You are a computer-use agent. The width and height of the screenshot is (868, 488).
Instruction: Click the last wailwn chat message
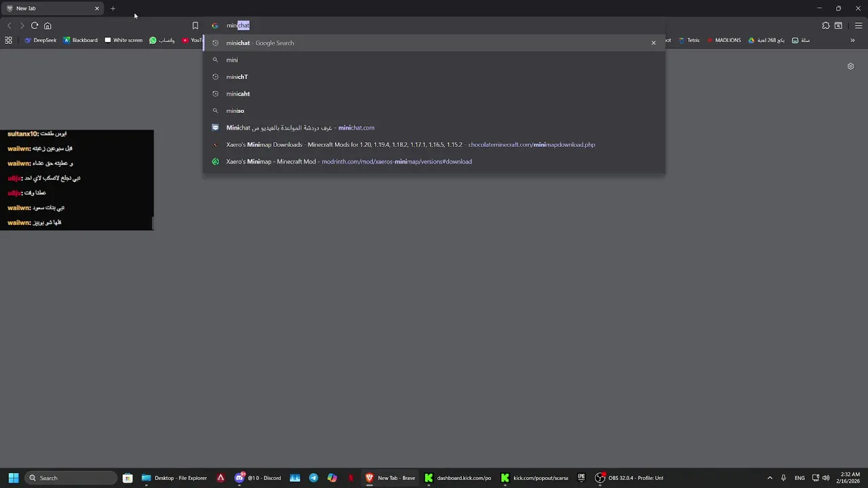click(35, 222)
